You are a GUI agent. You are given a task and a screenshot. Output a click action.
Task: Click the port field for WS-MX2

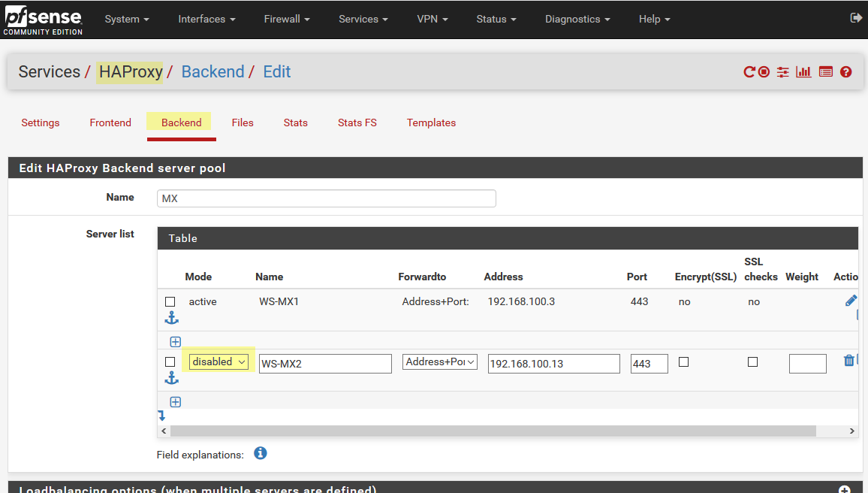point(649,364)
